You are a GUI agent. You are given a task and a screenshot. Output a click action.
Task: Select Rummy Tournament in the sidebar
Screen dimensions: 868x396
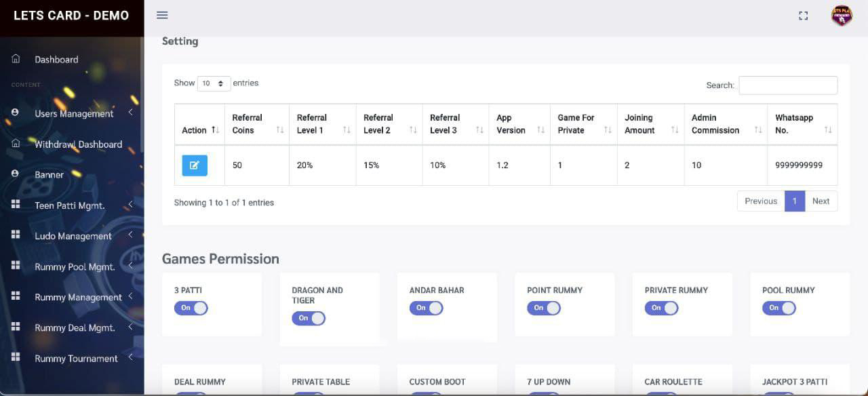(x=76, y=359)
